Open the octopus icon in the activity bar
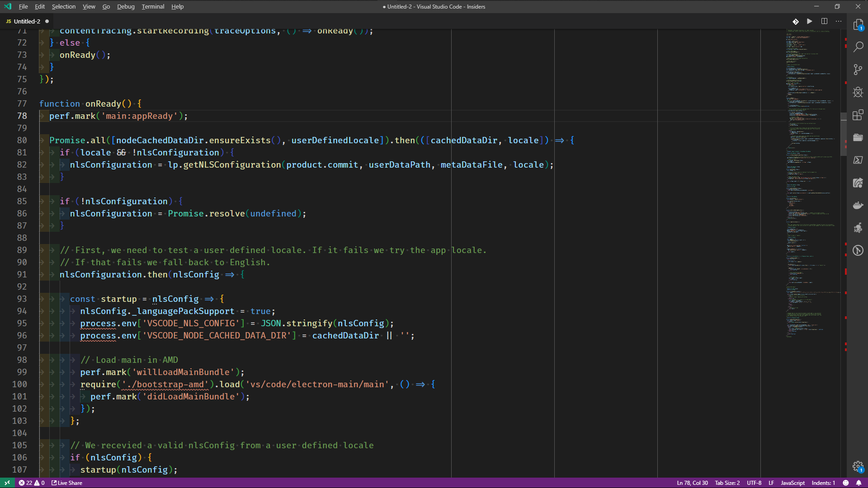Image resolution: width=868 pixels, height=488 pixels. 858,228
